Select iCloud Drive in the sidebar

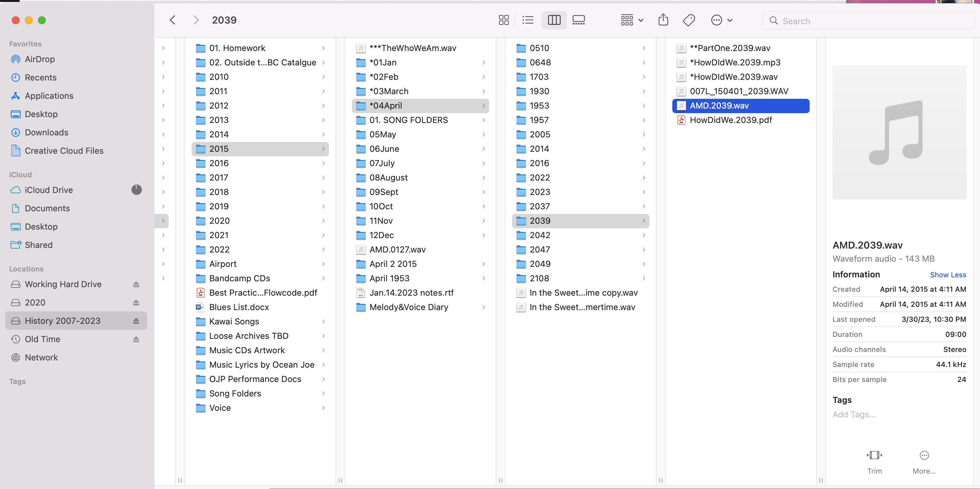(x=48, y=190)
